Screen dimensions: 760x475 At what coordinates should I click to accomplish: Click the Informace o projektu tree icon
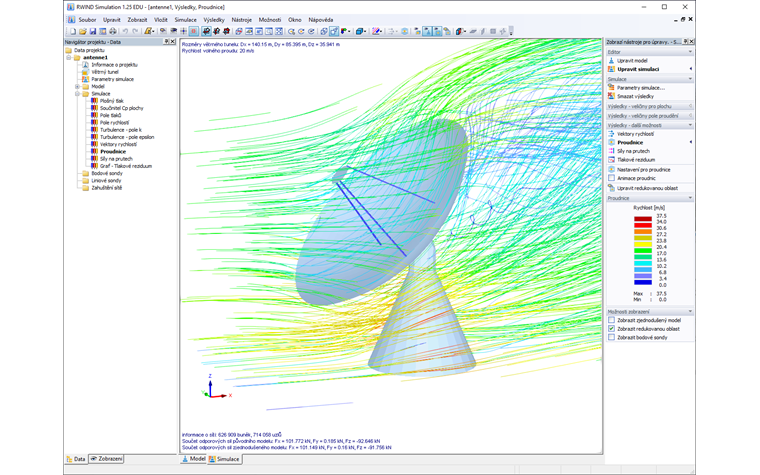click(85, 64)
